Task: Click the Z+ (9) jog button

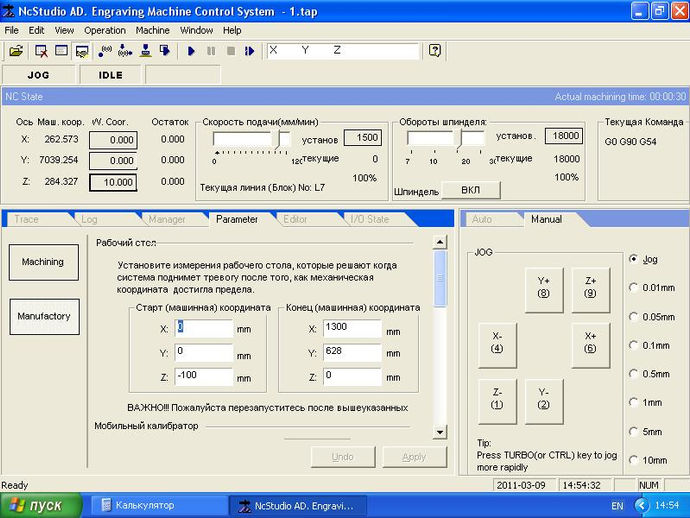Action: pos(591,290)
